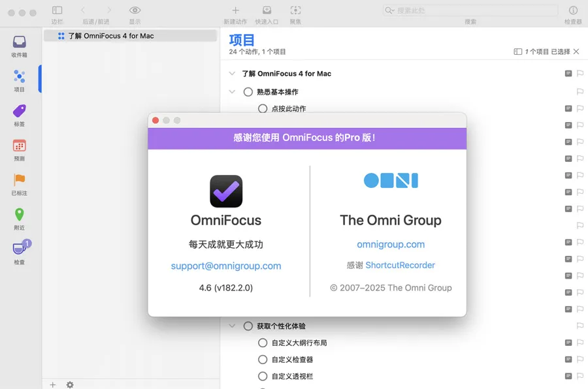Collapse the 获取个性化体验 group
This screenshot has width=588, height=389.
pyautogui.click(x=232, y=326)
